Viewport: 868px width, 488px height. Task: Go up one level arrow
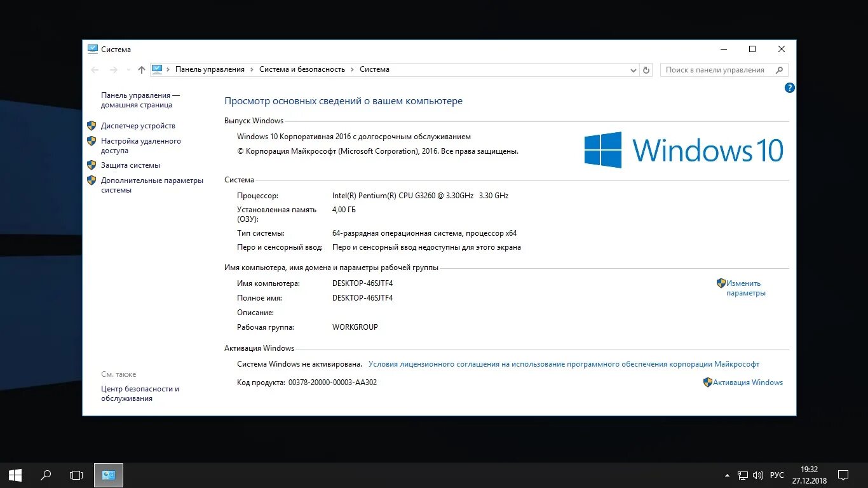tap(142, 70)
